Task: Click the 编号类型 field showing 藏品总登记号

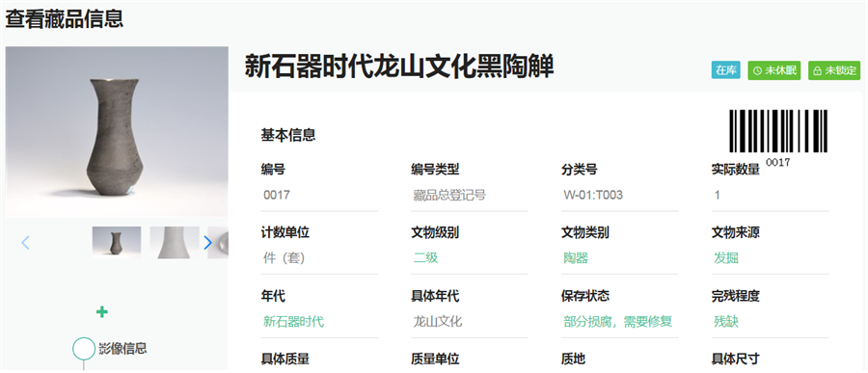Action: (x=470, y=196)
